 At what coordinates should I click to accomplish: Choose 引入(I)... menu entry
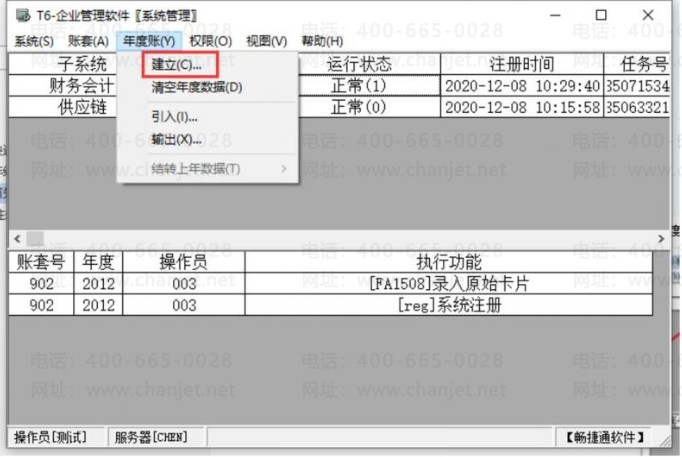coord(174,117)
